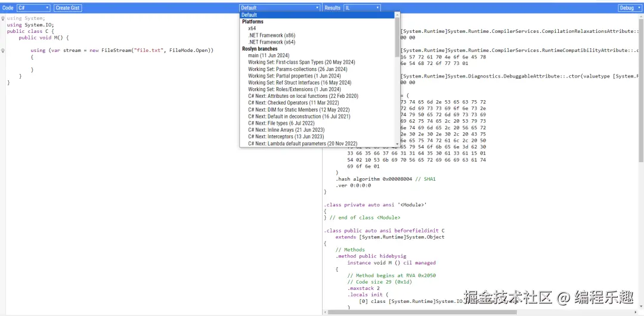Click the 'using System.IO;' code line
The height and width of the screenshot is (316, 644).
pos(30,24)
